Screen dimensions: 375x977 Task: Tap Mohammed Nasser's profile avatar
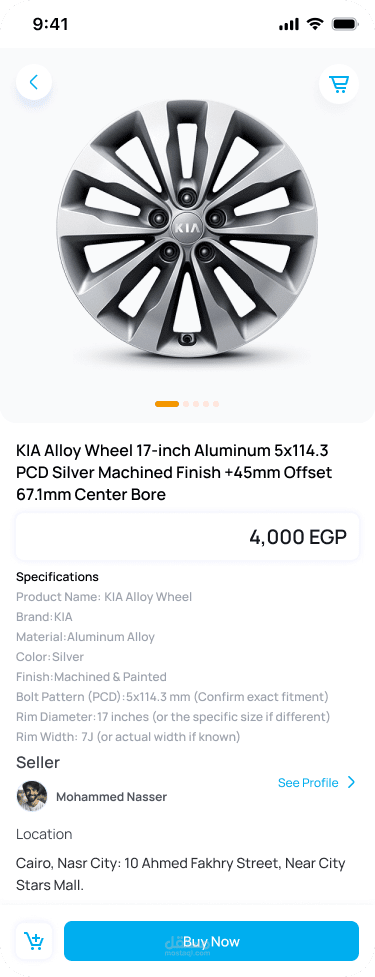32,796
